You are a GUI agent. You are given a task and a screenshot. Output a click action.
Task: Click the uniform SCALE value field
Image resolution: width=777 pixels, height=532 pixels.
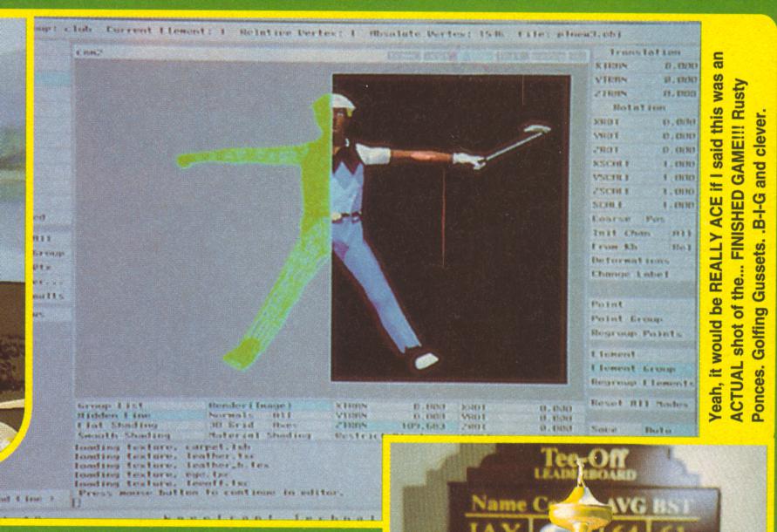[678, 205]
